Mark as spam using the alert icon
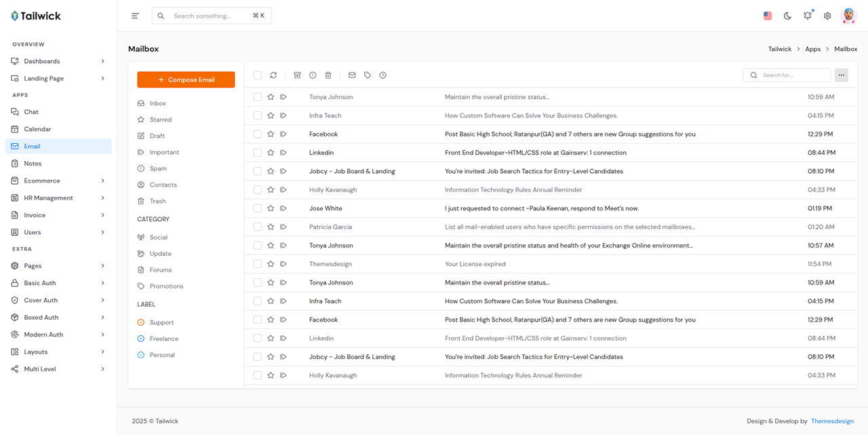This screenshot has height=435, width=868. point(313,75)
